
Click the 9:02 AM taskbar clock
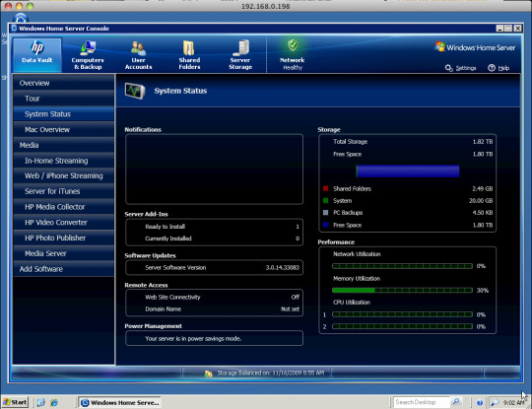tap(513, 402)
